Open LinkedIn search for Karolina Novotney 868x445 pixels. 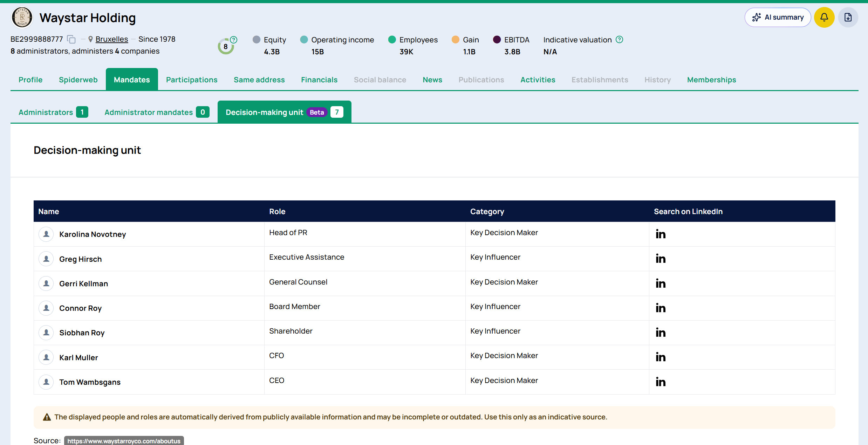tap(660, 234)
